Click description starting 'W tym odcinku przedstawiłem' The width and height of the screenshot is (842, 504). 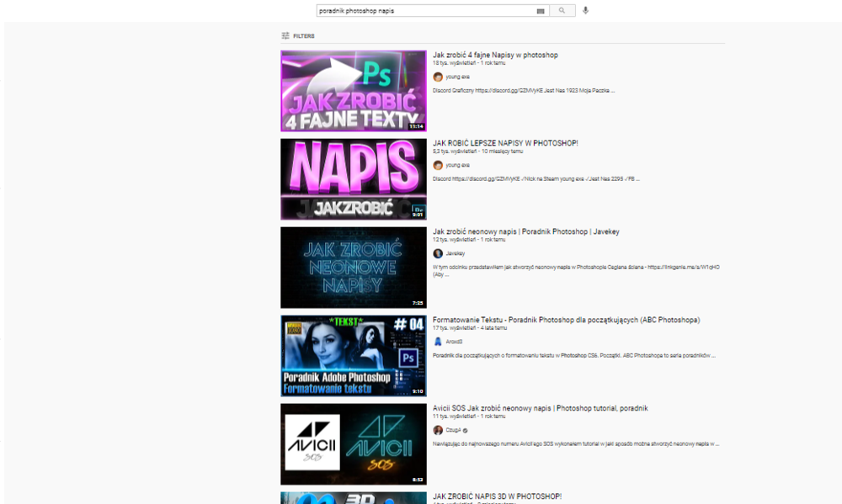point(576,271)
